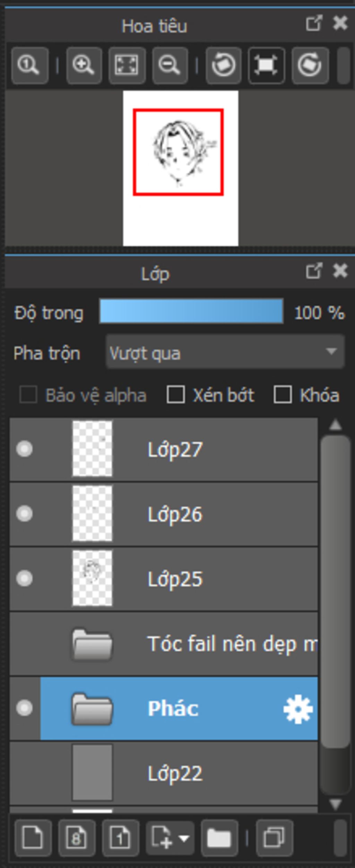Viewport: 355px width, 868px height.
Task: Enable the Xén bớt clipping checkbox
Action: pyautogui.click(x=176, y=395)
